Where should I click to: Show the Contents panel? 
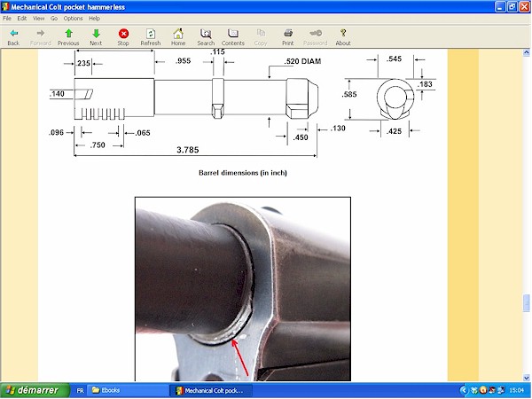pos(232,36)
